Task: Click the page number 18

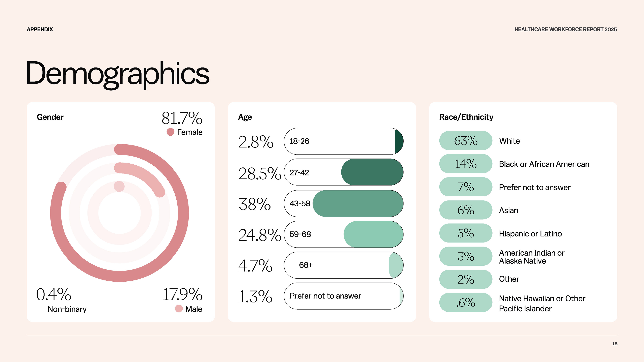Action: point(614,344)
